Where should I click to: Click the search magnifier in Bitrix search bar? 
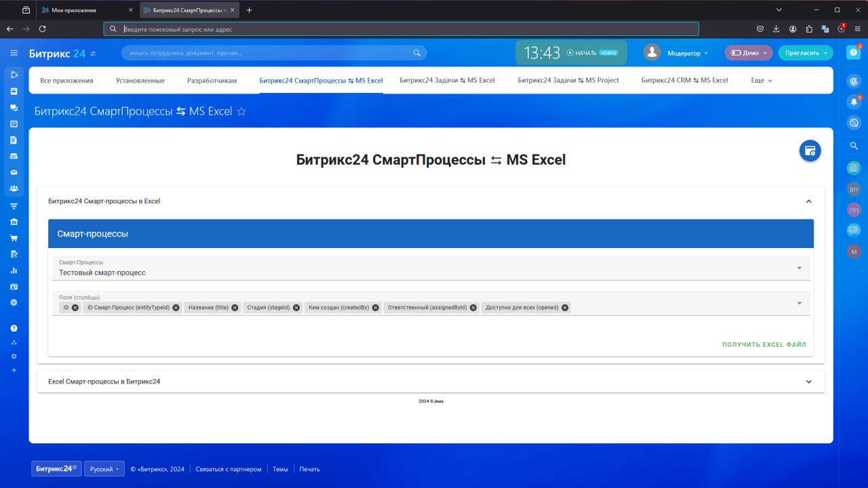click(417, 53)
